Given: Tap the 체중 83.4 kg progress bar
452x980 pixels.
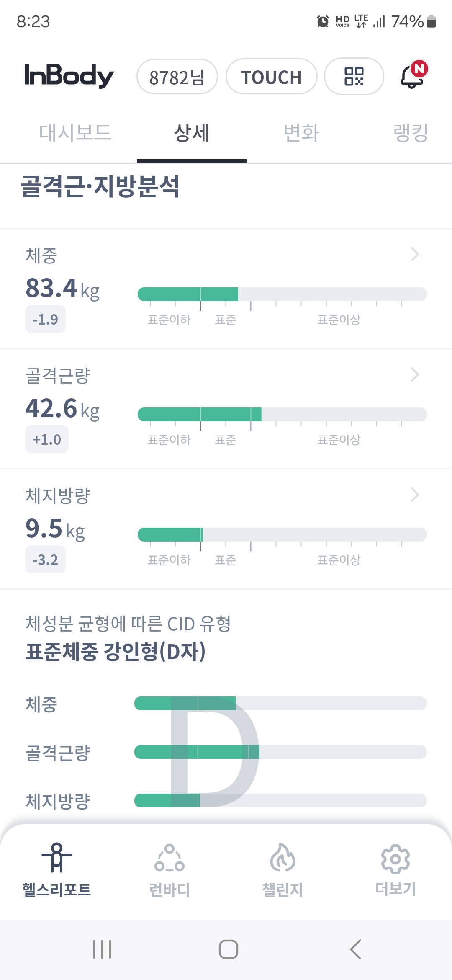Looking at the screenshot, I should 282,294.
